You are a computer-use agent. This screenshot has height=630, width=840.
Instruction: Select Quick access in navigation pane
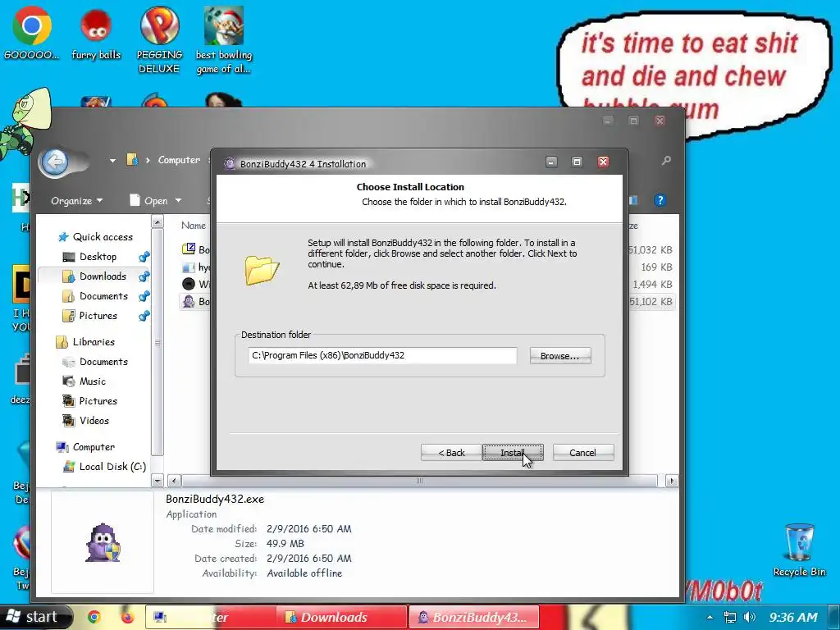95,237
